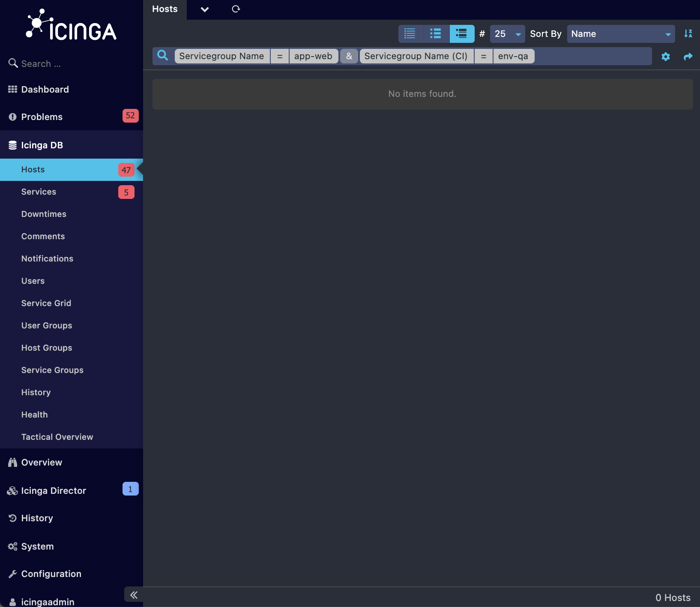Collapse the sidebar with double chevron

point(134,595)
